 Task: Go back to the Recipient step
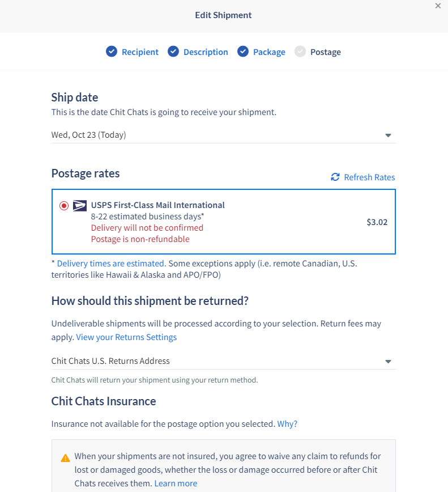[x=139, y=51]
